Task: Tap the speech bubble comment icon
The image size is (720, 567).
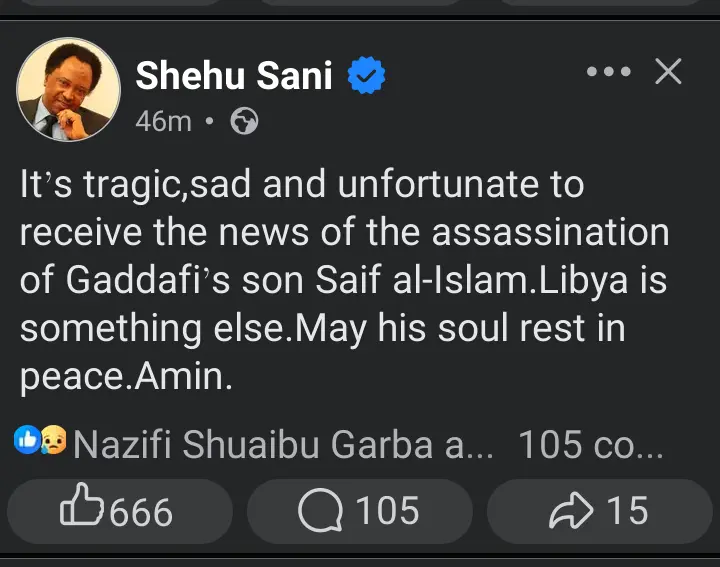Action: click(x=320, y=510)
